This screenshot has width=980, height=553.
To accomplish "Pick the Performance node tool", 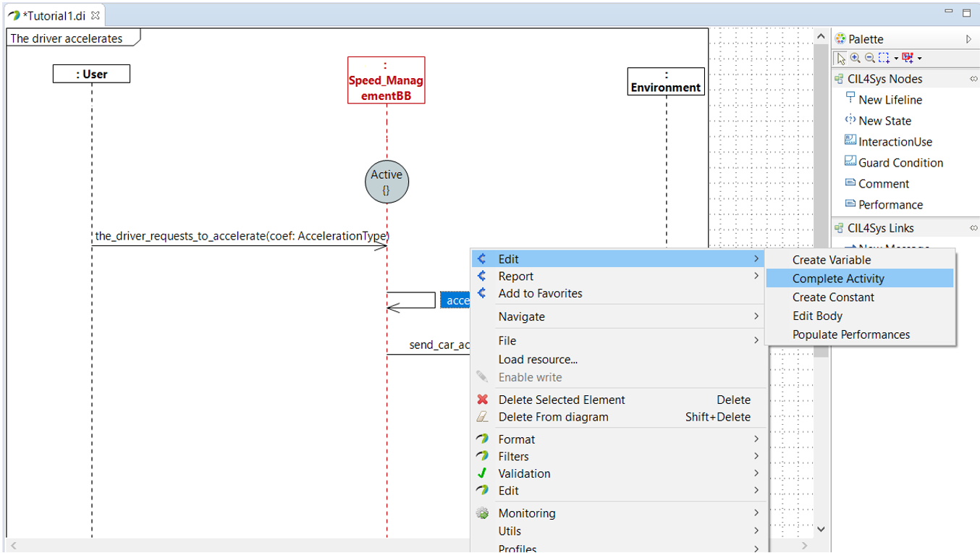I will point(884,205).
